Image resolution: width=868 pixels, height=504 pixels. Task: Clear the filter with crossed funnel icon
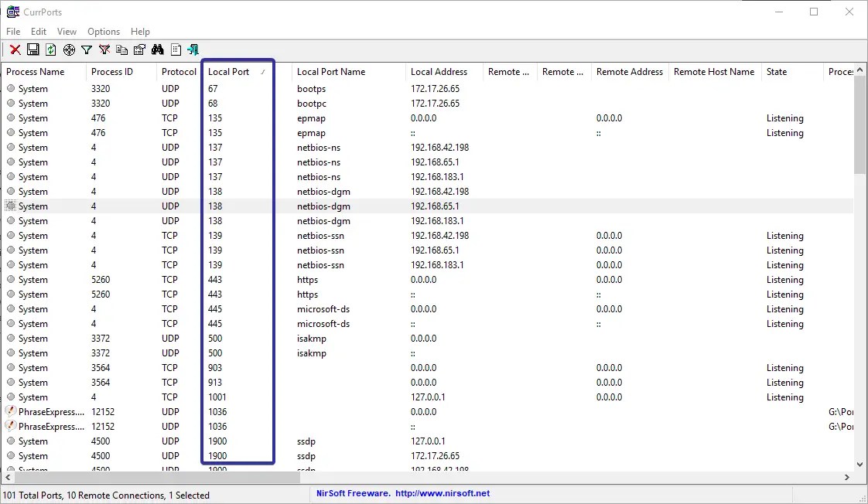coord(104,49)
